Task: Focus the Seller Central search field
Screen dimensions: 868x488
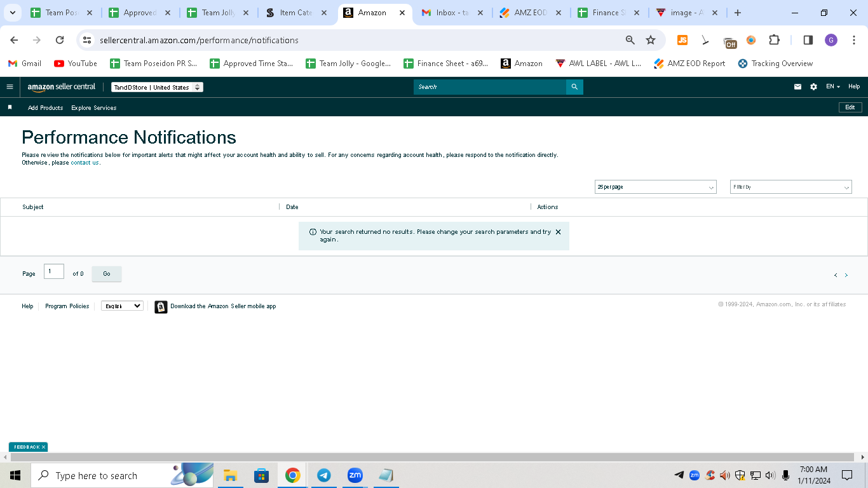Action: point(490,87)
